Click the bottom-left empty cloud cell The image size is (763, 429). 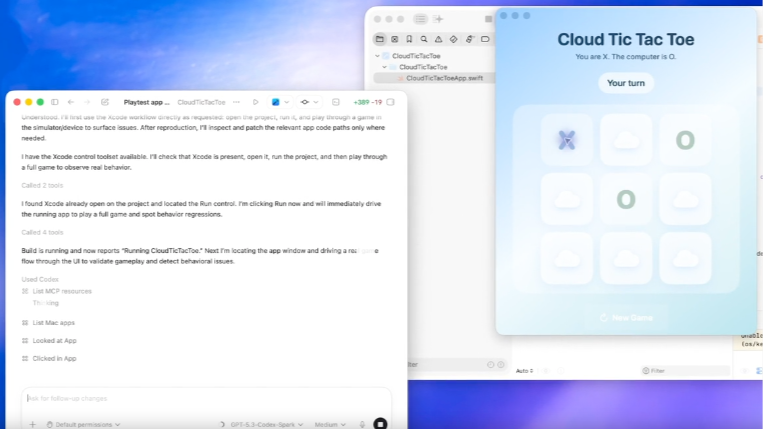pyautogui.click(x=567, y=258)
